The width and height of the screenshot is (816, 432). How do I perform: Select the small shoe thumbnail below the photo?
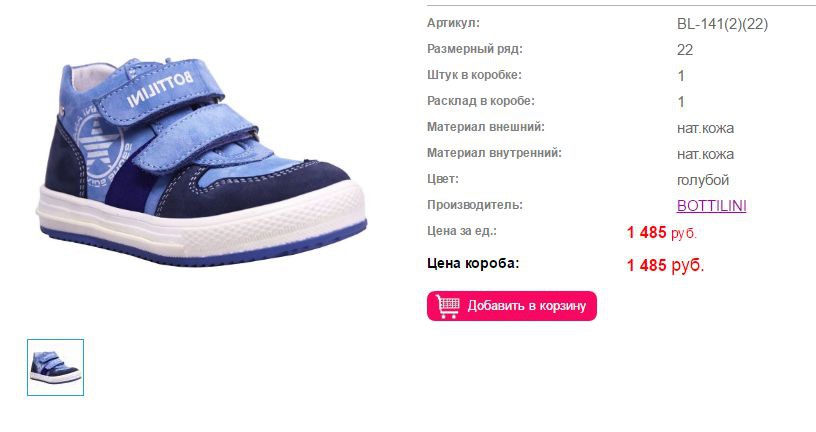point(55,367)
